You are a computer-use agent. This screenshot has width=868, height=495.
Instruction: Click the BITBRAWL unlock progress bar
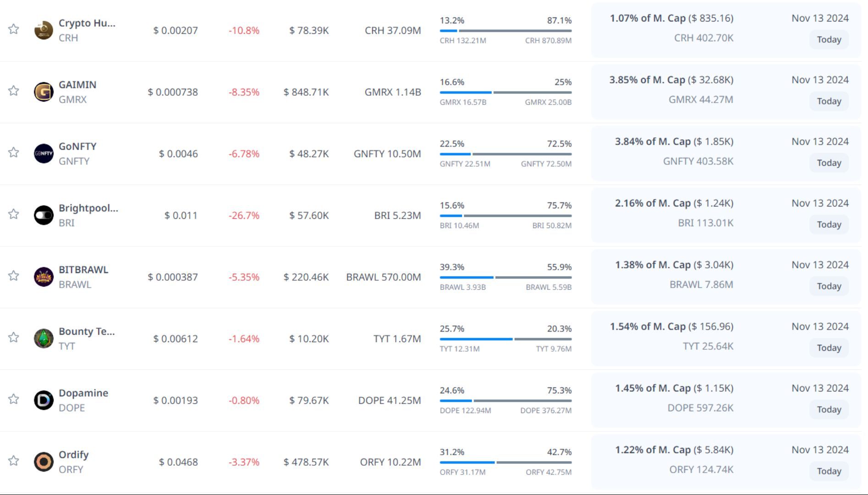coord(505,277)
